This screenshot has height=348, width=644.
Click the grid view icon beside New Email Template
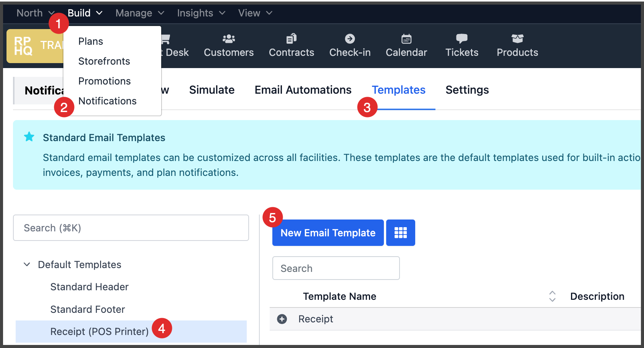click(x=400, y=233)
